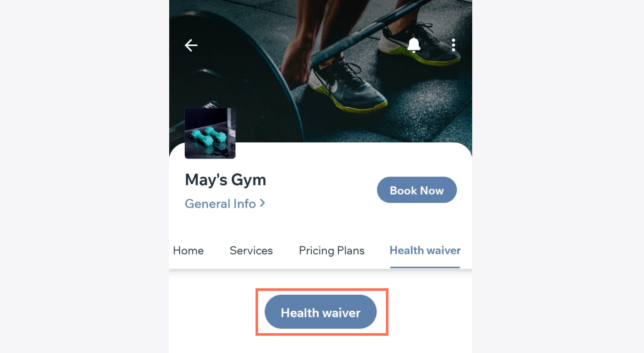Screen dimensions: 644x353
Task: Tap the barbell cover photo
Action: pyautogui.click(x=321, y=71)
